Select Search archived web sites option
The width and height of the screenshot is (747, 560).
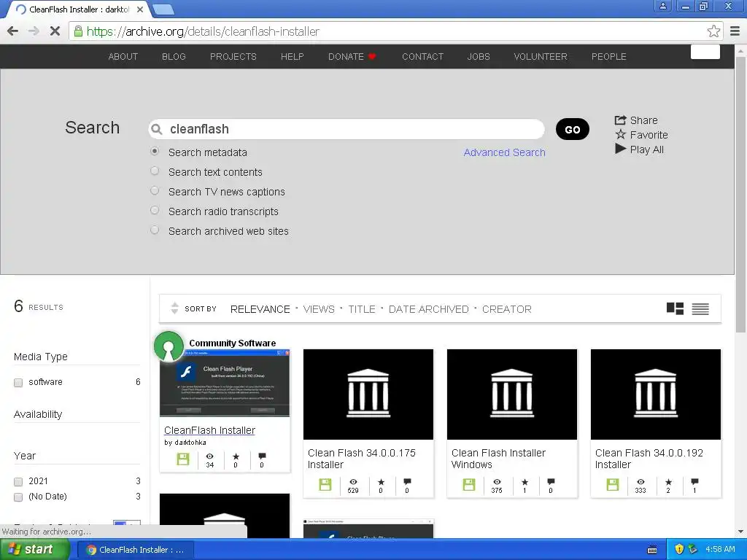pyautogui.click(x=155, y=230)
